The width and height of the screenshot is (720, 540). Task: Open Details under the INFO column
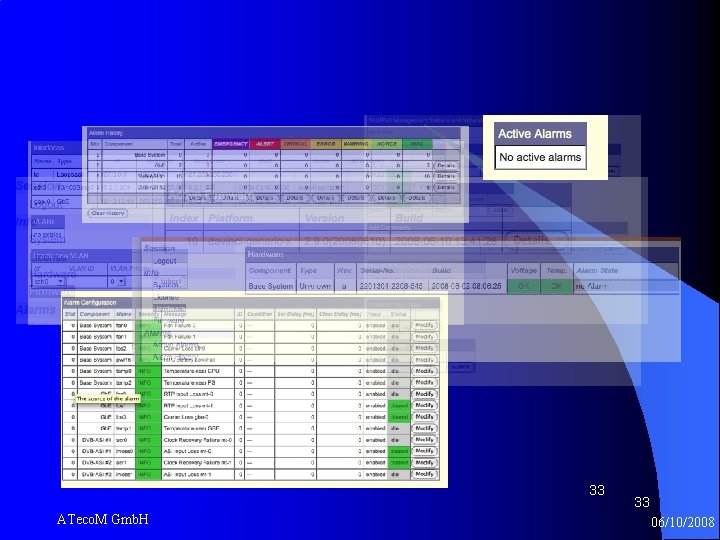(417, 198)
